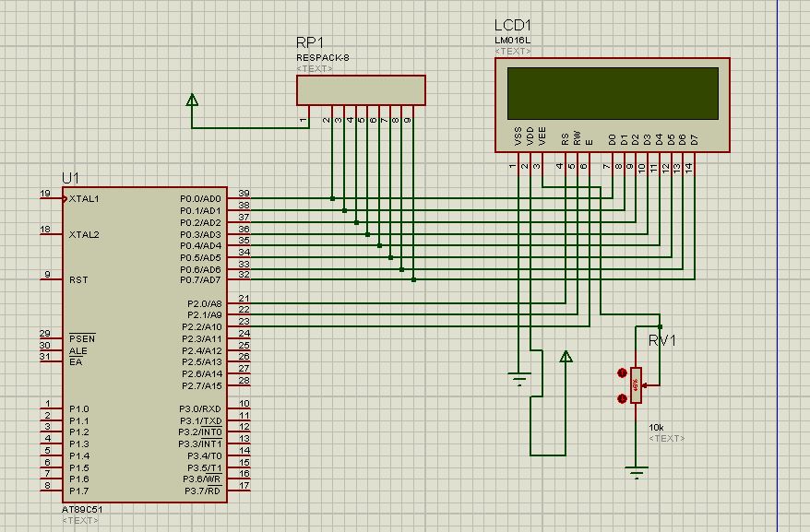Click the <TEXT> placeholder under LM016L

[x=513, y=51]
